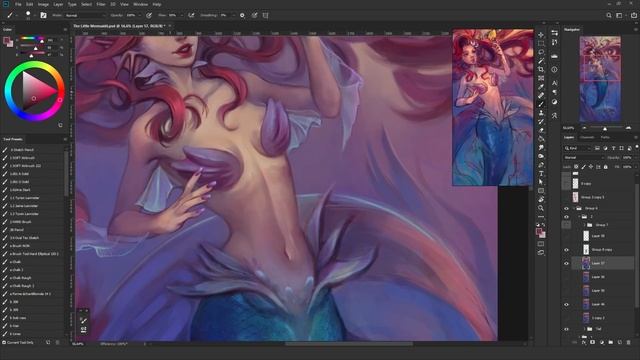Select the Pen tool
This screenshot has height=360, width=640.
(541, 165)
